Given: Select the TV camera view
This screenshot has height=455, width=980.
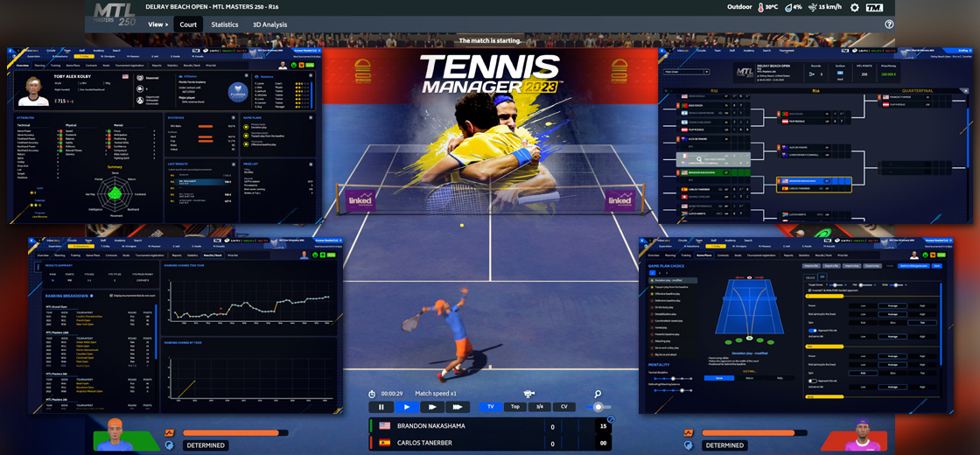Looking at the screenshot, I should coord(490,407).
